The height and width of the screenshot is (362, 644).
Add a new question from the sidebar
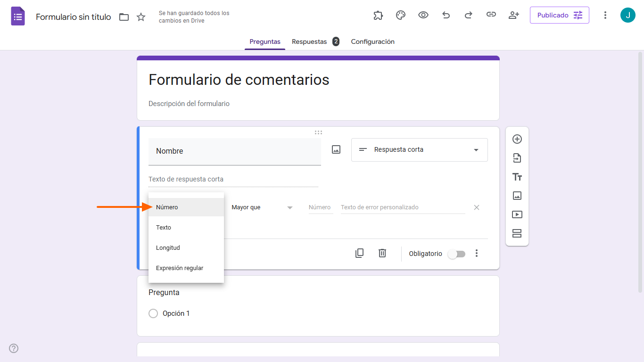tap(517, 139)
